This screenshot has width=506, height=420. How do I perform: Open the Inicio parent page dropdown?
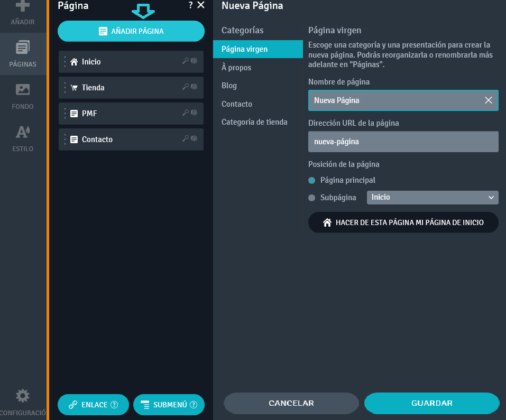point(433,197)
